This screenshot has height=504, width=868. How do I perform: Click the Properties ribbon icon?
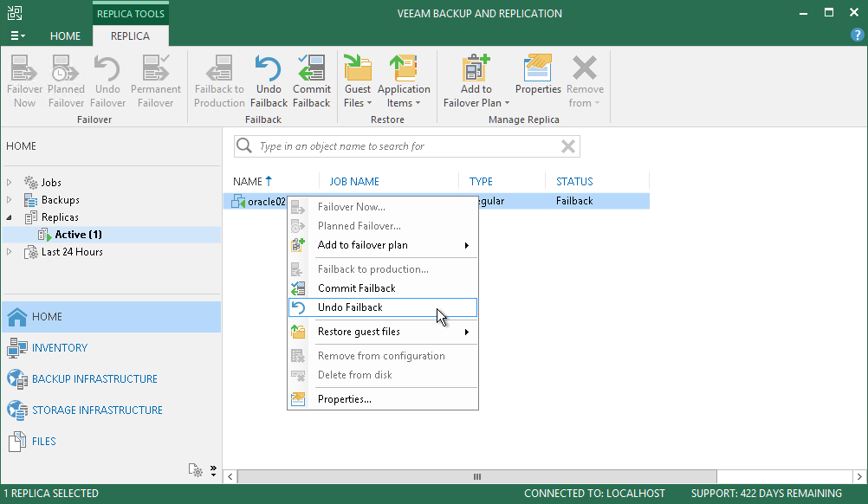pyautogui.click(x=537, y=74)
